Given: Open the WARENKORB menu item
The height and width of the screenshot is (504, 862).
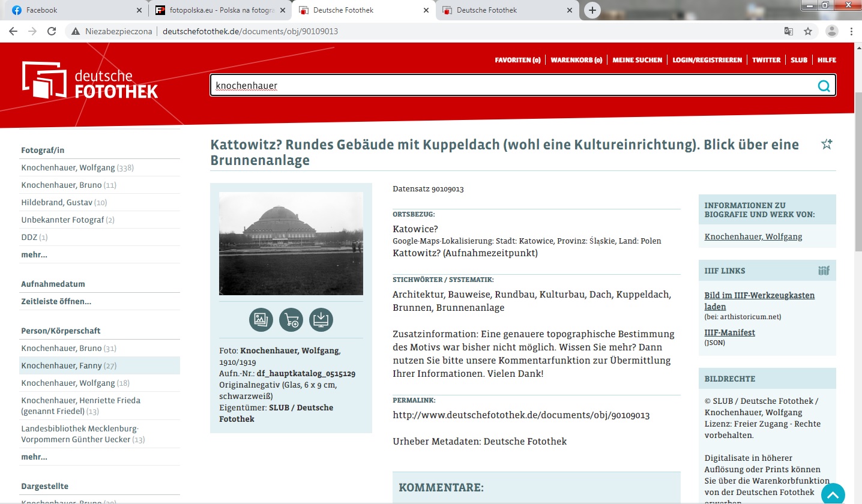Looking at the screenshot, I should tap(576, 60).
